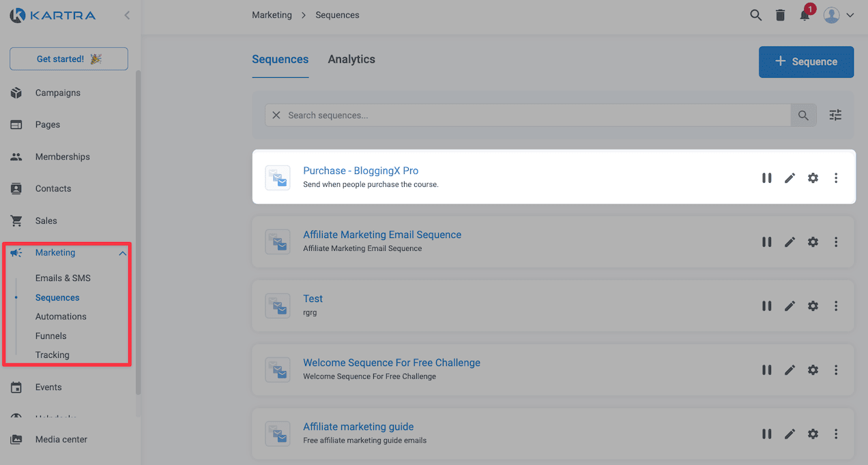Collapse the sidebar with the left chevron
Viewport: 868px width, 465px height.
[x=127, y=15]
